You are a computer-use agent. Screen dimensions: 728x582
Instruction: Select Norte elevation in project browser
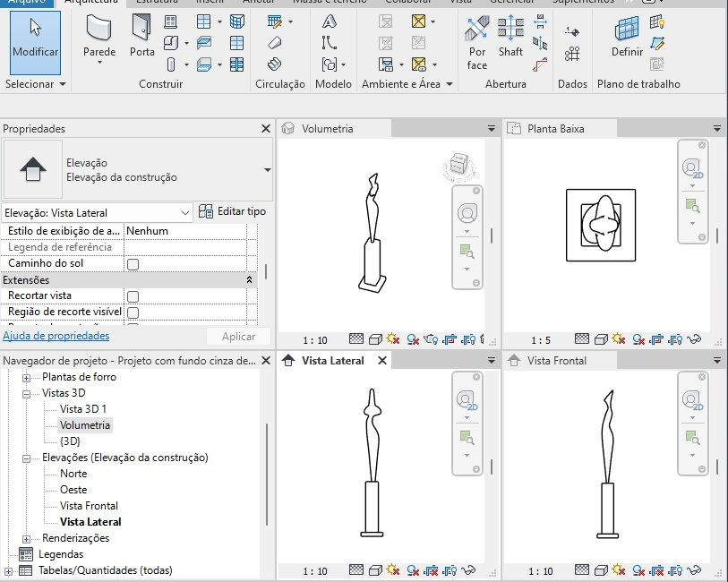pos(73,474)
